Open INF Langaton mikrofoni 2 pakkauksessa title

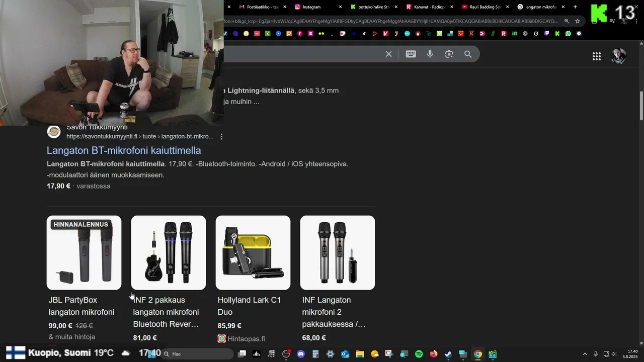(334, 312)
